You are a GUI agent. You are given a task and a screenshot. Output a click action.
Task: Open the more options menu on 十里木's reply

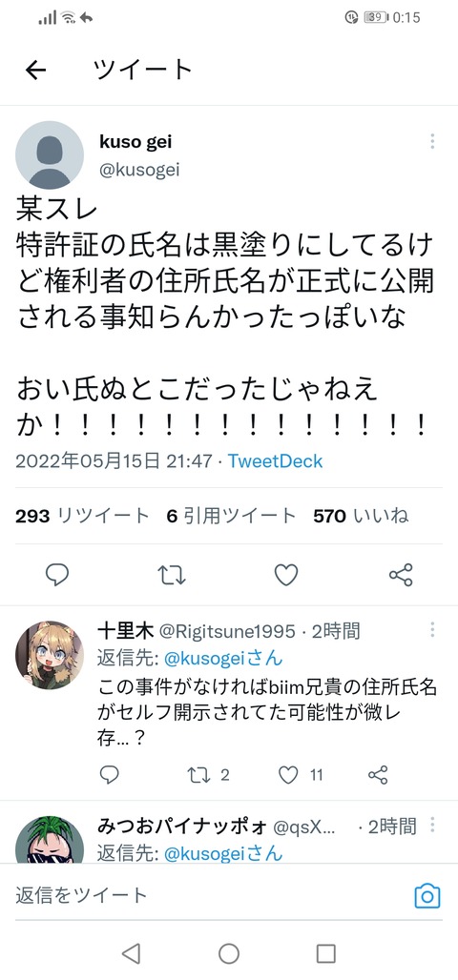pos(432,629)
